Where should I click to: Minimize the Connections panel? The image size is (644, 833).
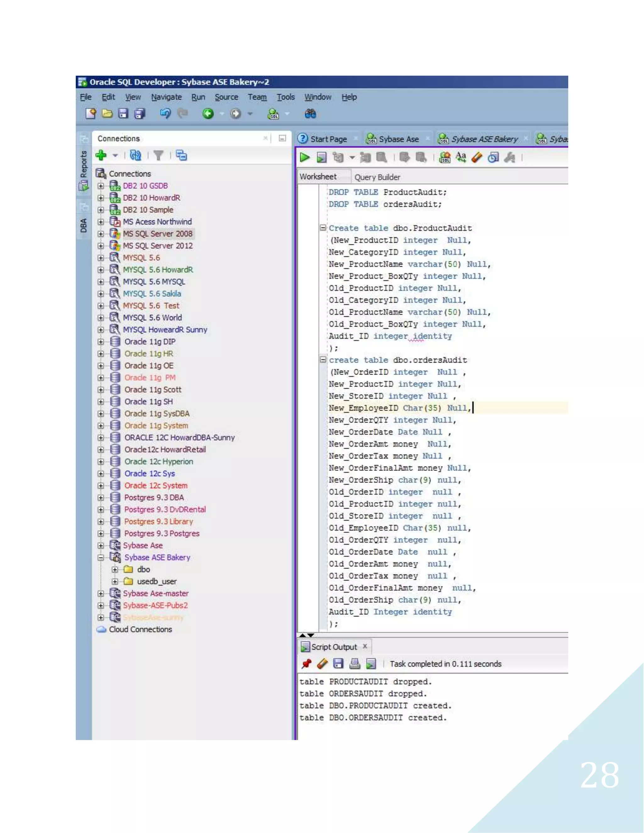282,138
